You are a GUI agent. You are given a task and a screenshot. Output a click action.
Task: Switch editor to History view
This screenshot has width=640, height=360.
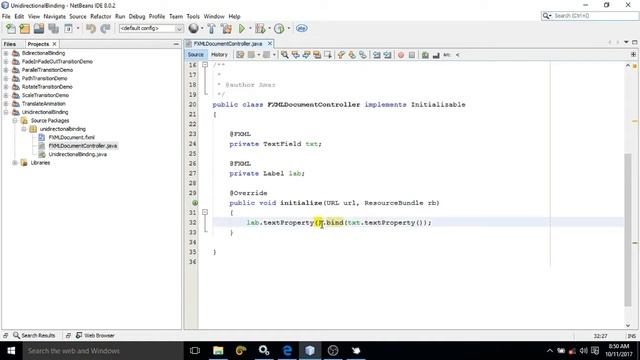219,55
